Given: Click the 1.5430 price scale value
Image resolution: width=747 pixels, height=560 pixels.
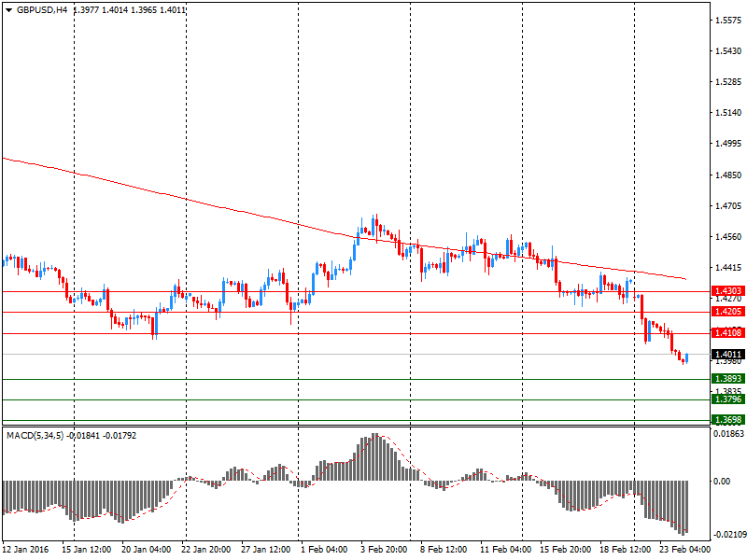Looking at the screenshot, I should click(728, 51).
